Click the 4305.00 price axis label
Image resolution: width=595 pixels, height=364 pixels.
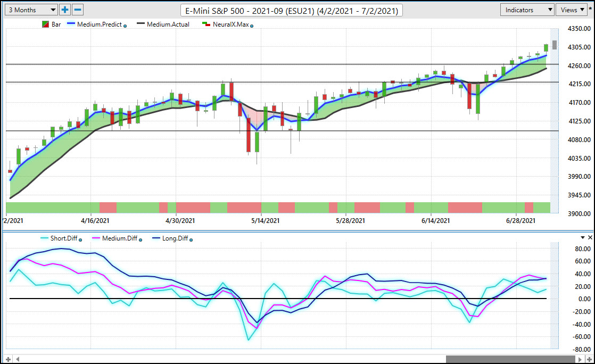[x=579, y=47]
